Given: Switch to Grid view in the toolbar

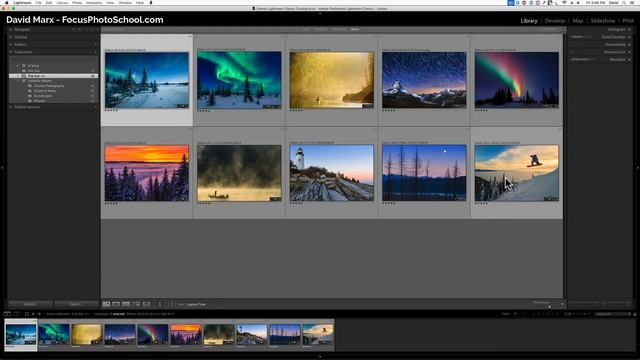Looking at the screenshot, I should coord(106,304).
